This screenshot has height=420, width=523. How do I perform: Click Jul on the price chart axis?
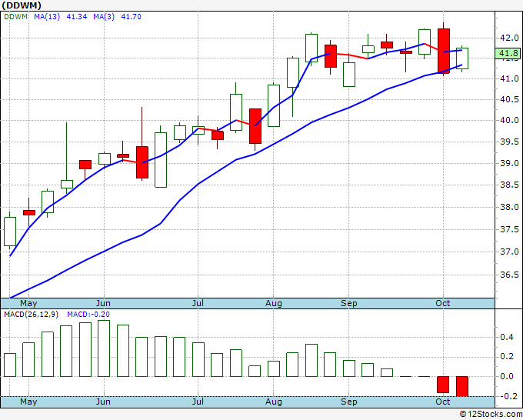coord(198,303)
